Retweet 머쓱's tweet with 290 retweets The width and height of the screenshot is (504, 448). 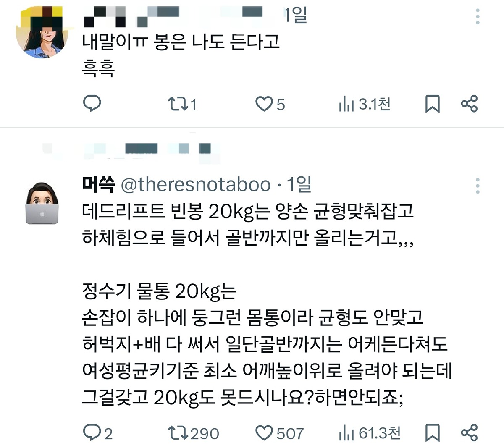click(x=193, y=433)
